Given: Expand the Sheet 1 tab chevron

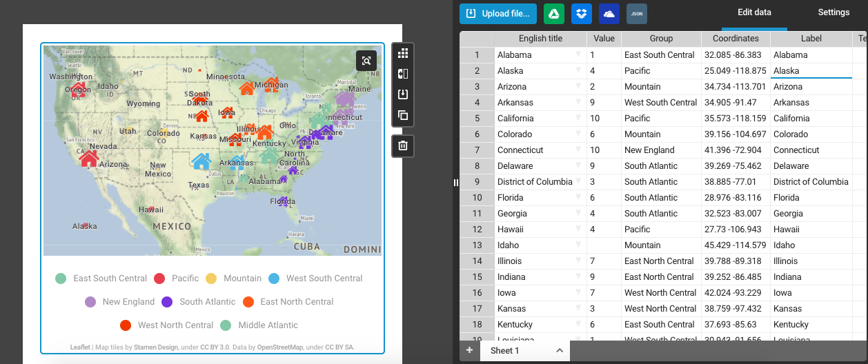Looking at the screenshot, I should point(560,350).
